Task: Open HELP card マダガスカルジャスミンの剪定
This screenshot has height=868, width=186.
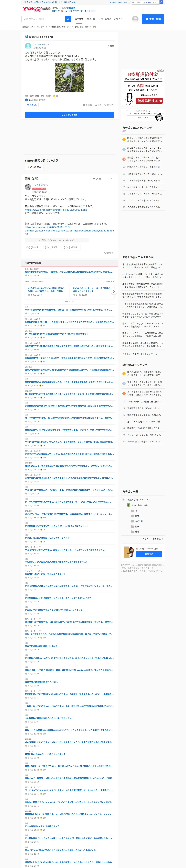Action: (x=47, y=292)
